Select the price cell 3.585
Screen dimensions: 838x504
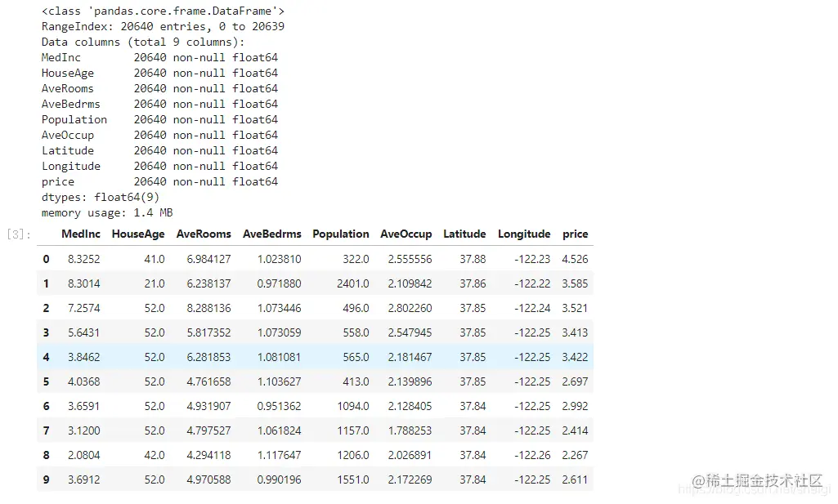[x=575, y=283]
